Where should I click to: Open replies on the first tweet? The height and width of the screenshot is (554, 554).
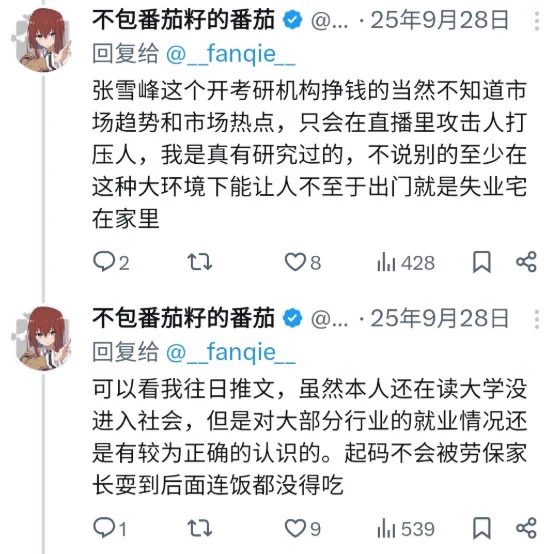pos(111,262)
